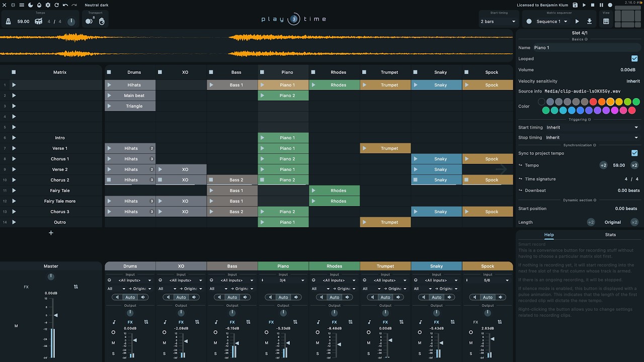This screenshot has width=644, height=362.
Task: Click the refresh icon in top toolbar
Action: click(57, 5)
